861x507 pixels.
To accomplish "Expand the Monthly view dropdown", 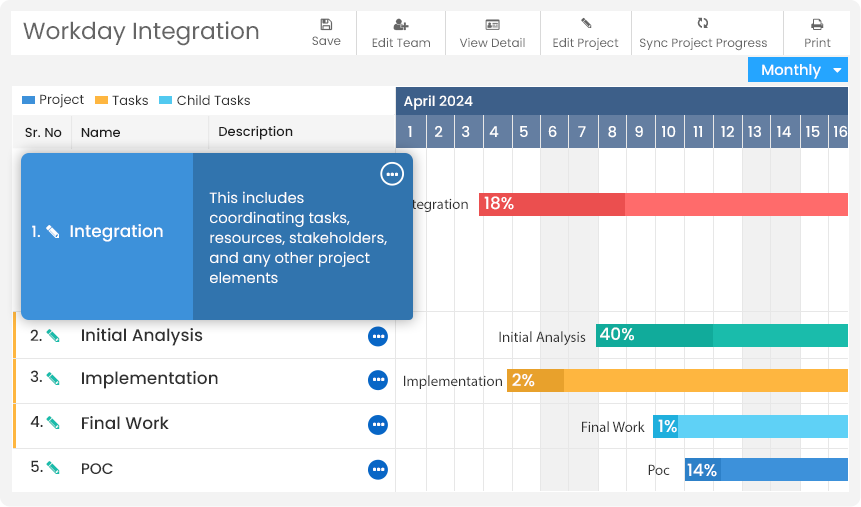I will (798, 70).
